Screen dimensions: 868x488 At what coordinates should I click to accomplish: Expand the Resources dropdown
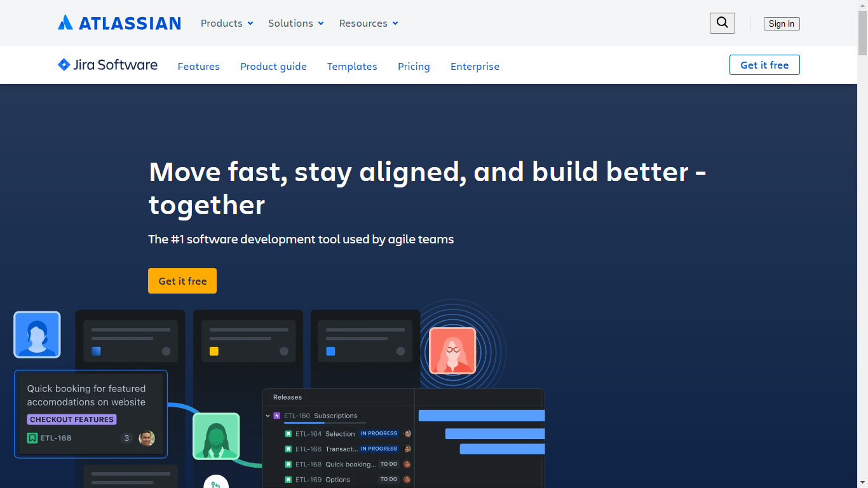point(369,23)
